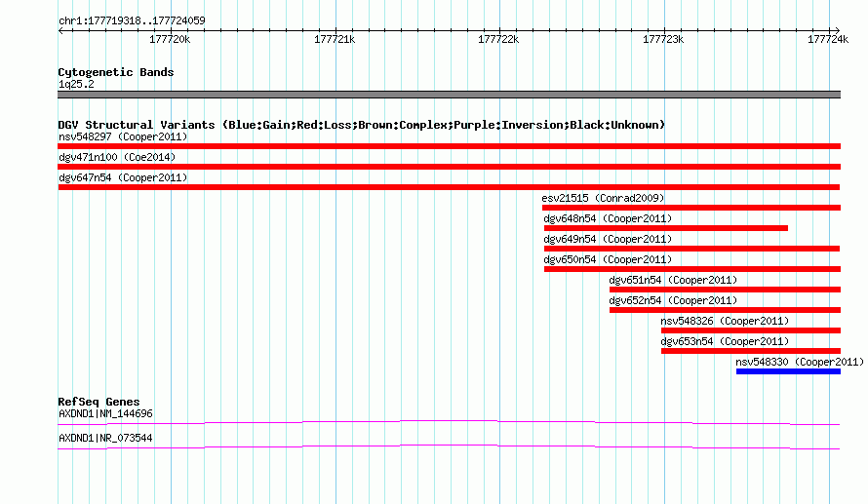This screenshot has width=868, height=504.
Task: Click the nsv548297 (Cooper2011) label
Action: tap(123, 136)
